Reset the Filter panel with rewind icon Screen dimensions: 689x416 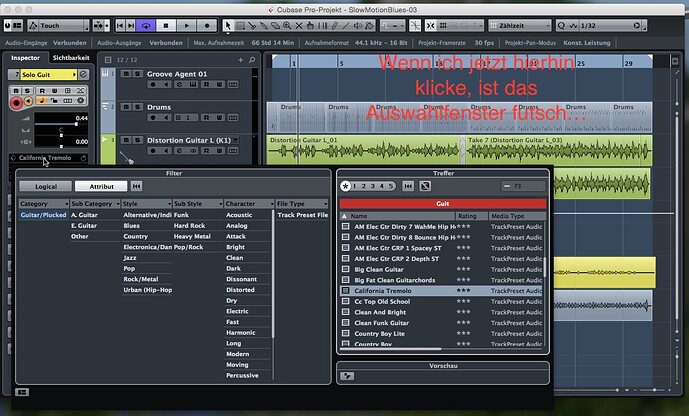point(137,186)
